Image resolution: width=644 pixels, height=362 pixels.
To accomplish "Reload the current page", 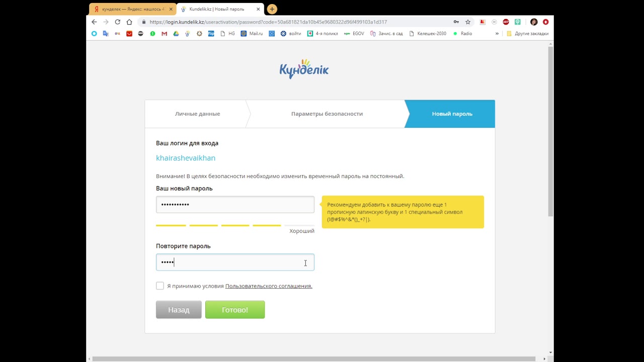I will coord(118,22).
